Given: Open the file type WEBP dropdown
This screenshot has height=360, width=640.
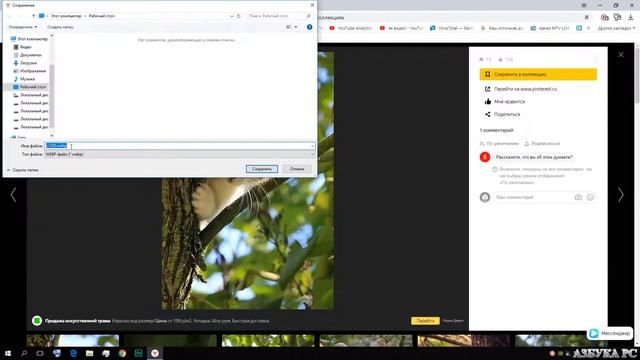Looking at the screenshot, I should pyautogui.click(x=180, y=154).
